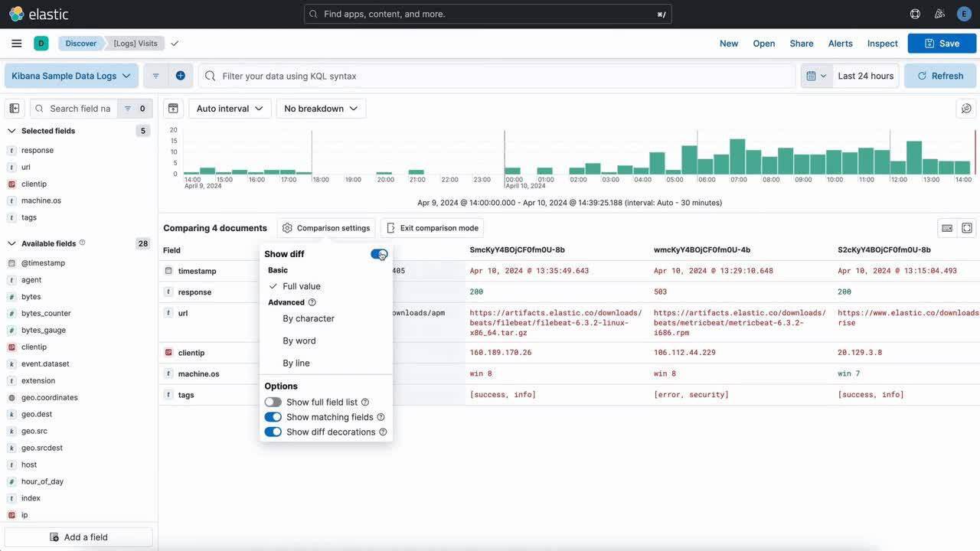
Task: Open the Auto interval dropdown
Action: 230,109
